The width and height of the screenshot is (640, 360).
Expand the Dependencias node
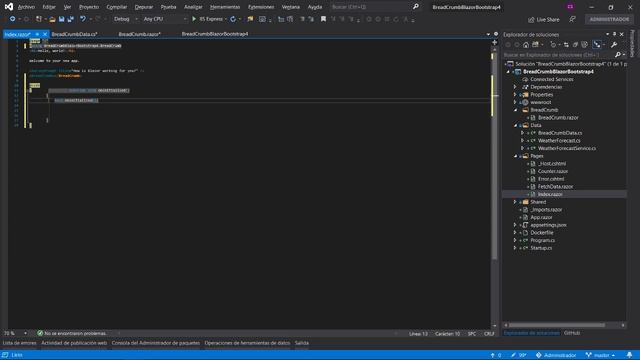coord(515,87)
